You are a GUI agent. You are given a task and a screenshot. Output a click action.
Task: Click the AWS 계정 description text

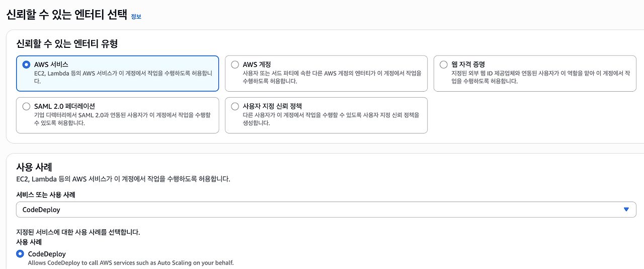(x=332, y=77)
